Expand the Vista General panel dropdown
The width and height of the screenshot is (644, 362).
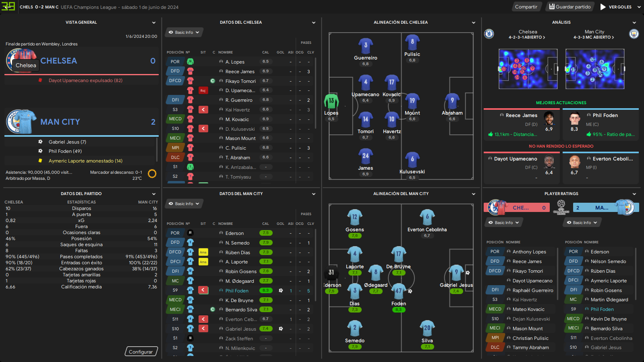pos(153,23)
